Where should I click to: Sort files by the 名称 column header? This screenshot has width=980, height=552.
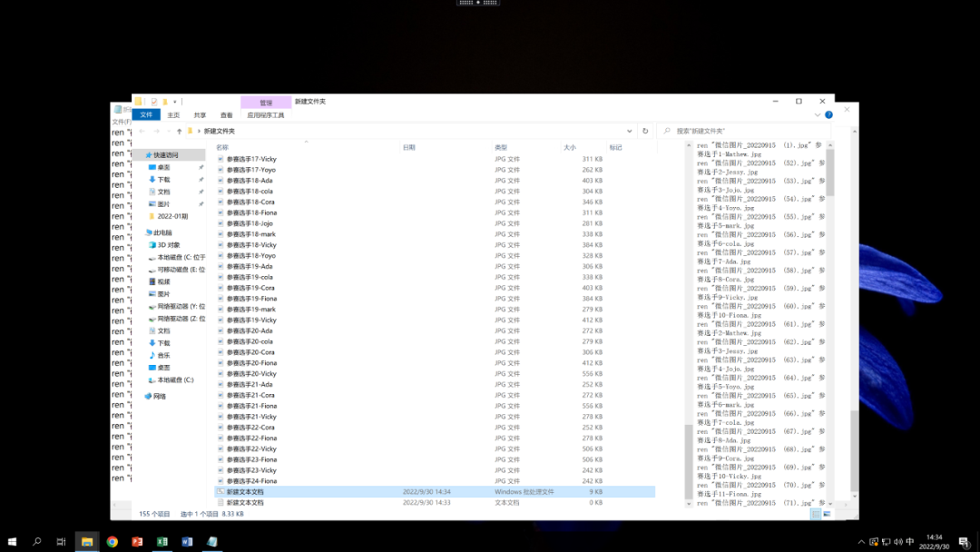(222, 148)
